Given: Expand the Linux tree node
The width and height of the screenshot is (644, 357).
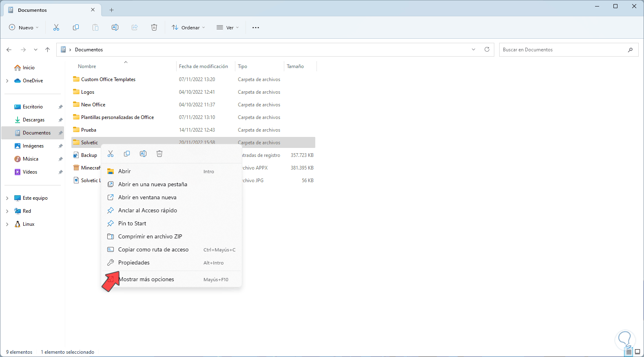Looking at the screenshot, I should [x=7, y=224].
